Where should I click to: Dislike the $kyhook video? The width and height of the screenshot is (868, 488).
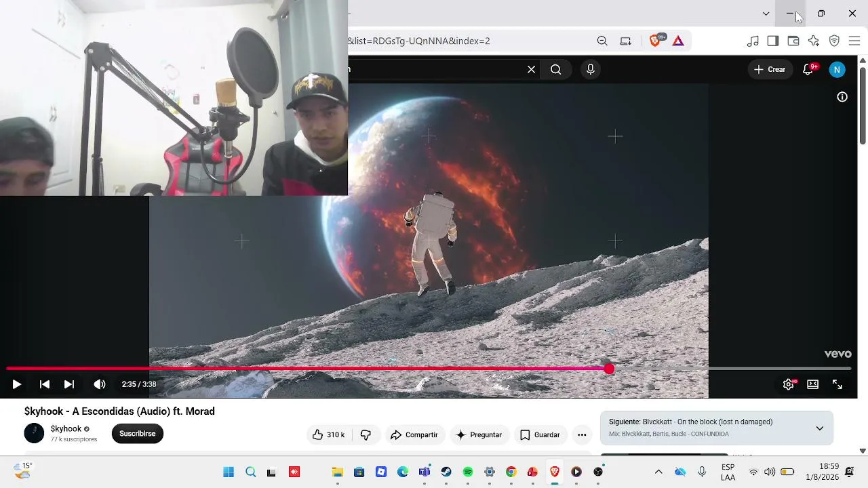[366, 434]
